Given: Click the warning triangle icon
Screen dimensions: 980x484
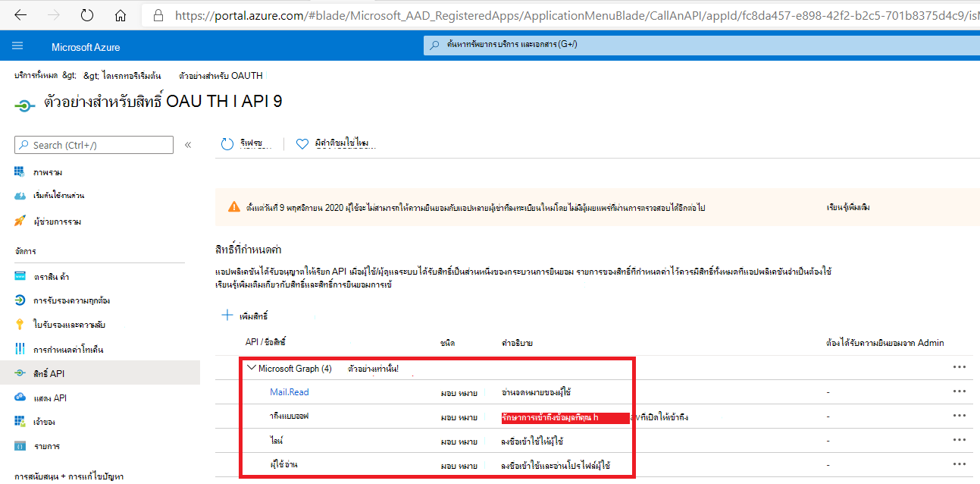Looking at the screenshot, I should pyautogui.click(x=234, y=207).
